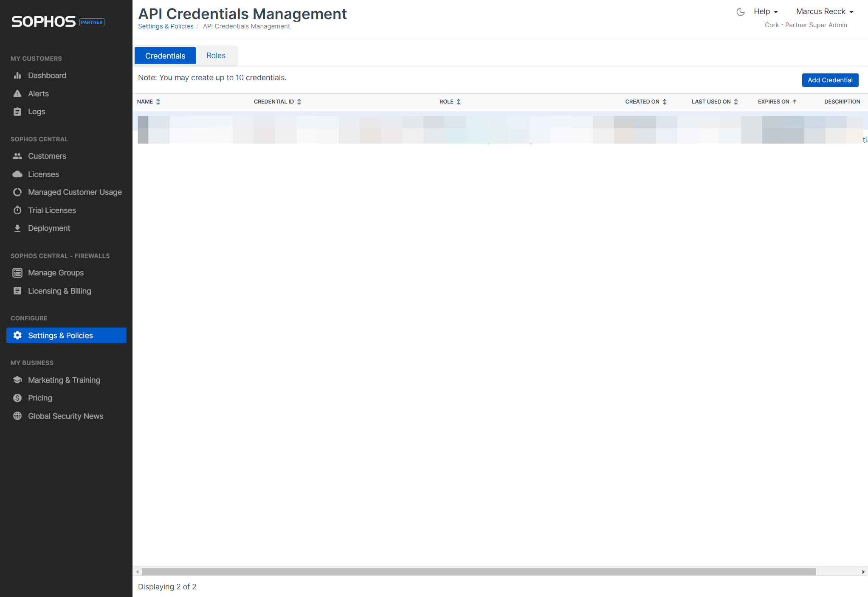Image resolution: width=868 pixels, height=597 pixels.
Task: Click the Licensing & Billing document icon
Action: click(x=17, y=291)
